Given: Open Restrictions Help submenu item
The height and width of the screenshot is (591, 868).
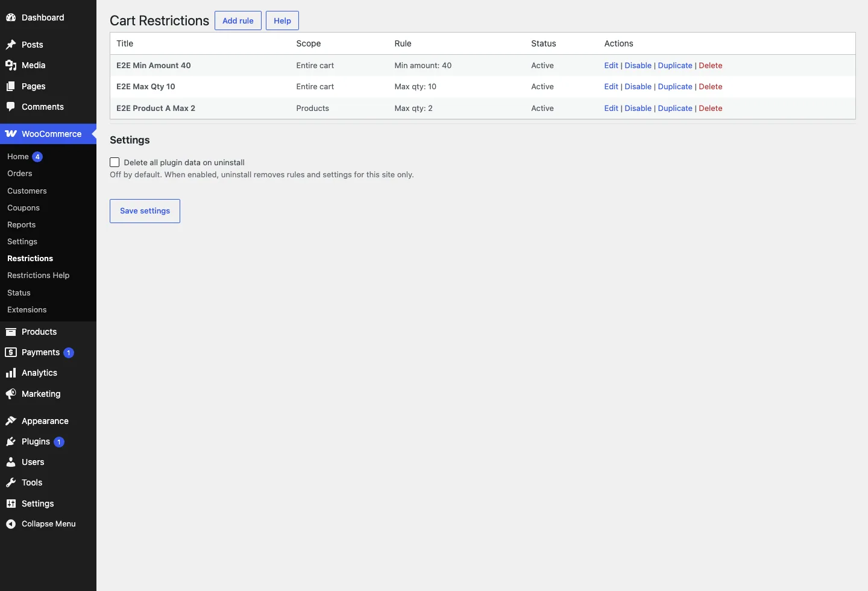Looking at the screenshot, I should (39, 275).
